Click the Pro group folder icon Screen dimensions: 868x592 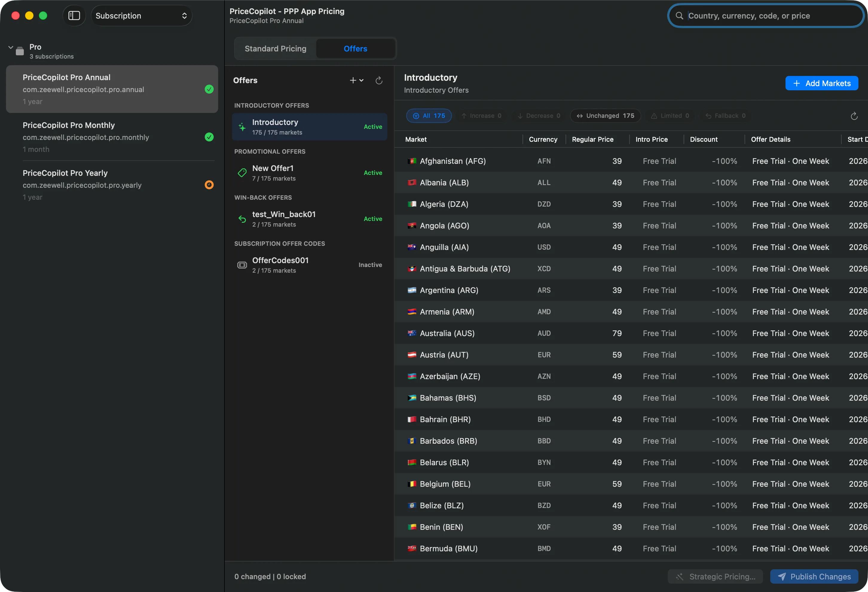coord(20,51)
